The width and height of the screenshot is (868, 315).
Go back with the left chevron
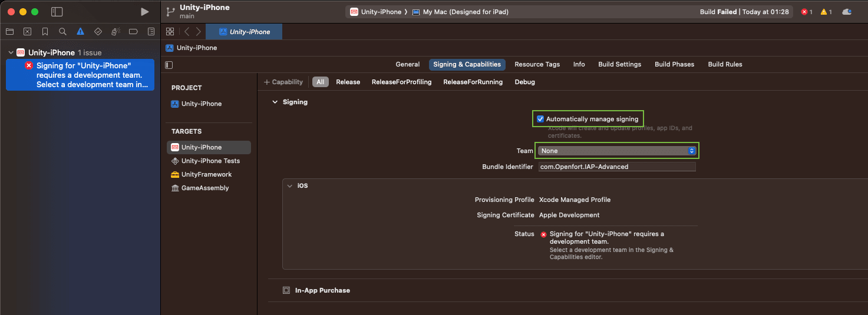pos(187,32)
